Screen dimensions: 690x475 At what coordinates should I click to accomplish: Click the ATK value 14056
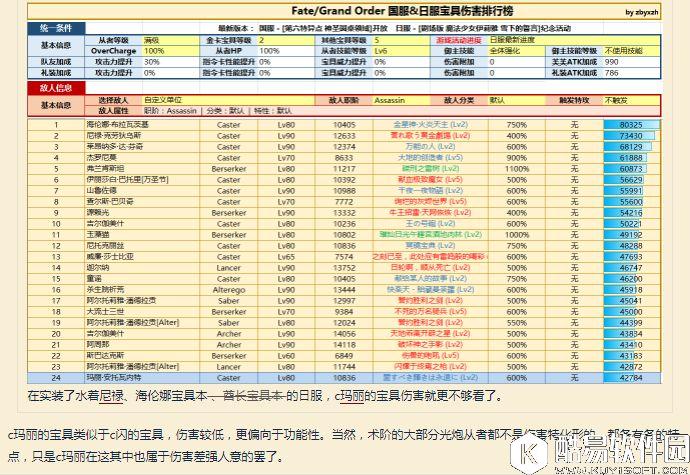coord(344,334)
